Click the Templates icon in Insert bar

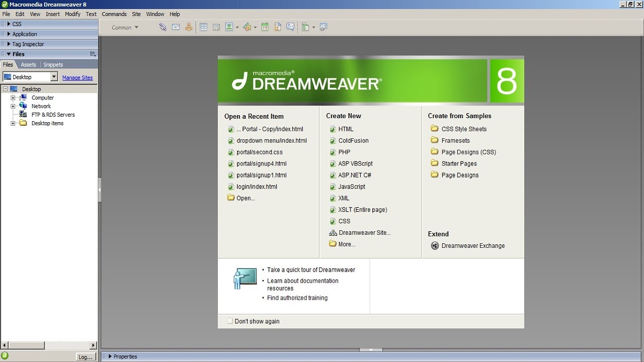tap(305, 27)
